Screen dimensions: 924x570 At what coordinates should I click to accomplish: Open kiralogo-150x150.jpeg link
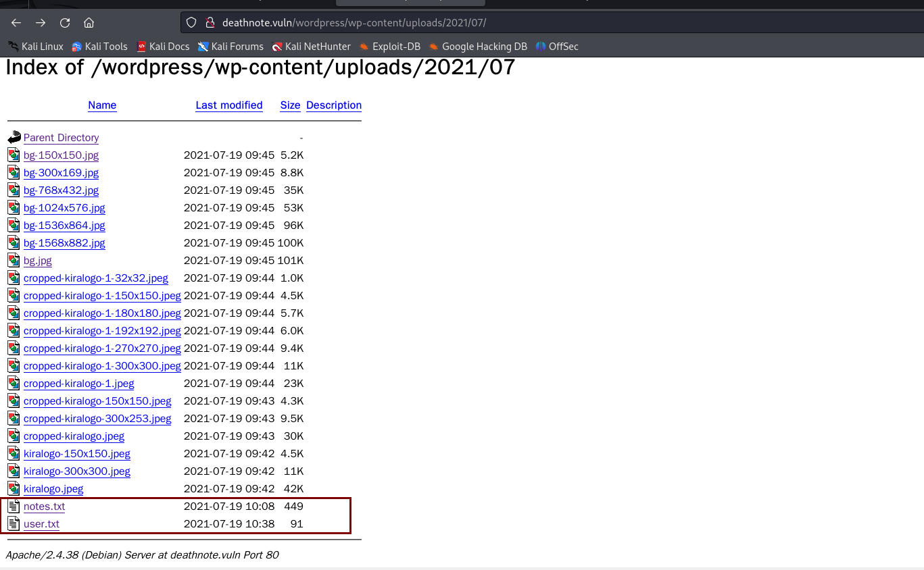[x=77, y=454]
